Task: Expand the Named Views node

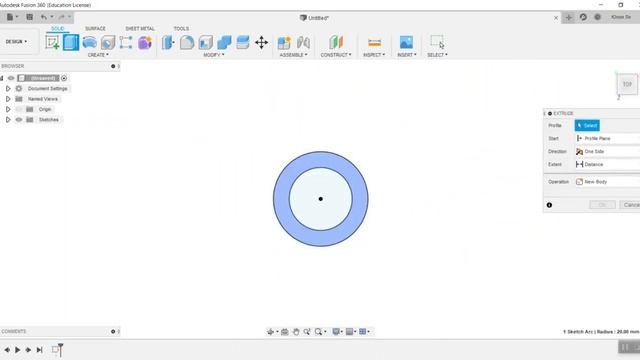Action: click(8, 99)
